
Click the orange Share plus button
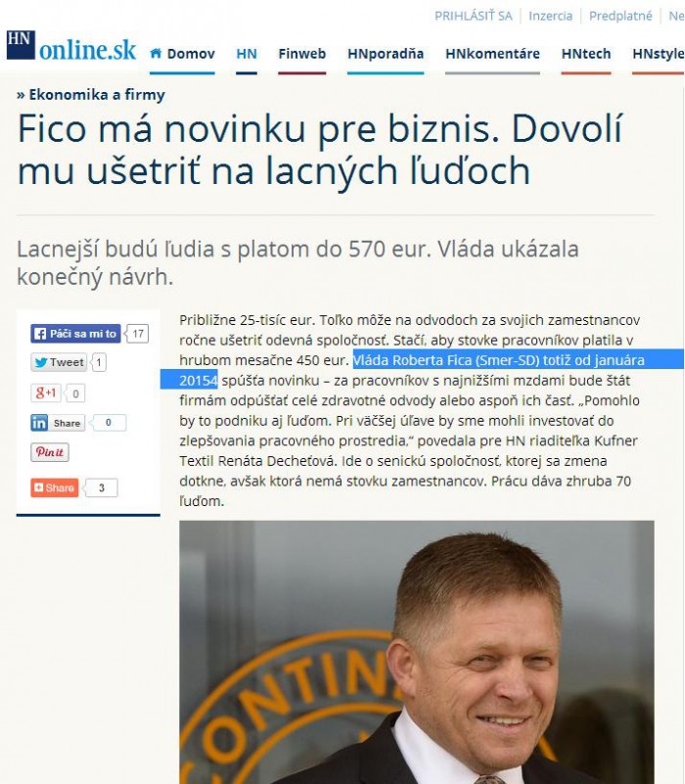(x=55, y=487)
